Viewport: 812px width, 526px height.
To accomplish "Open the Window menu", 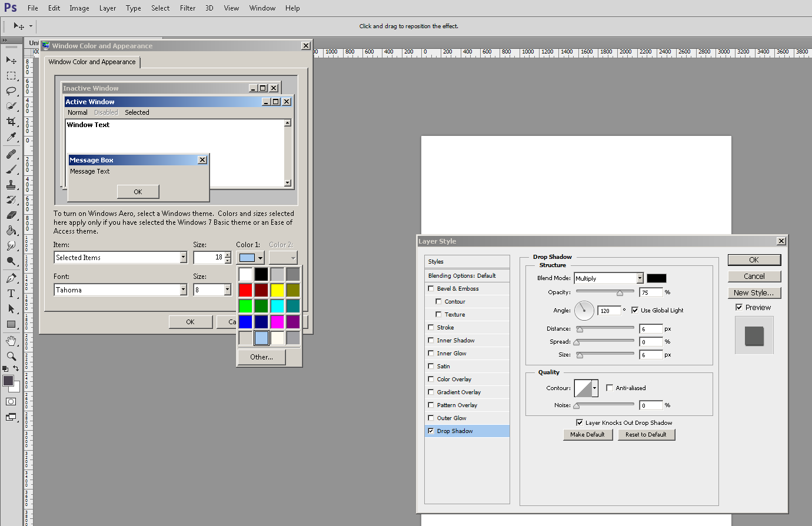I will coord(262,8).
